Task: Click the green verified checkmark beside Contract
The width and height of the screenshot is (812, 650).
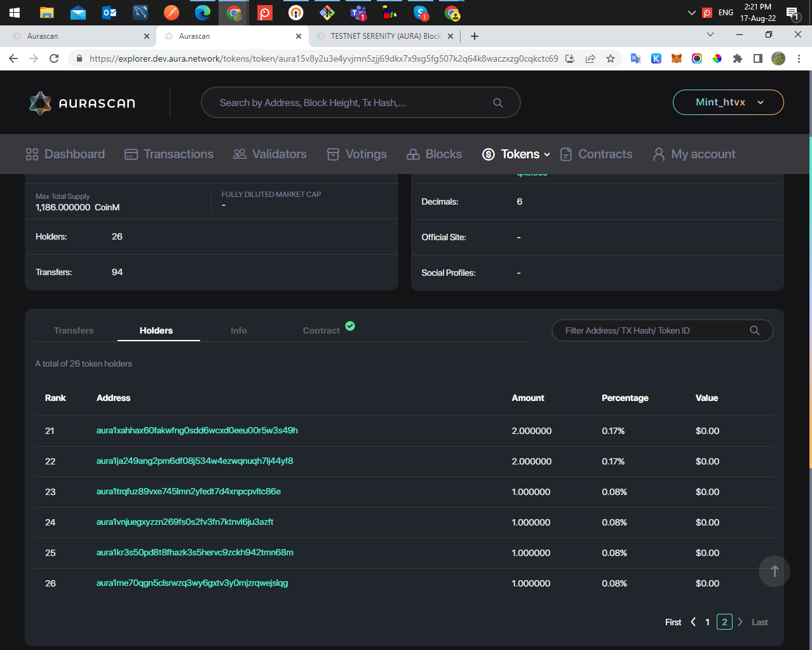Action: coord(350,326)
